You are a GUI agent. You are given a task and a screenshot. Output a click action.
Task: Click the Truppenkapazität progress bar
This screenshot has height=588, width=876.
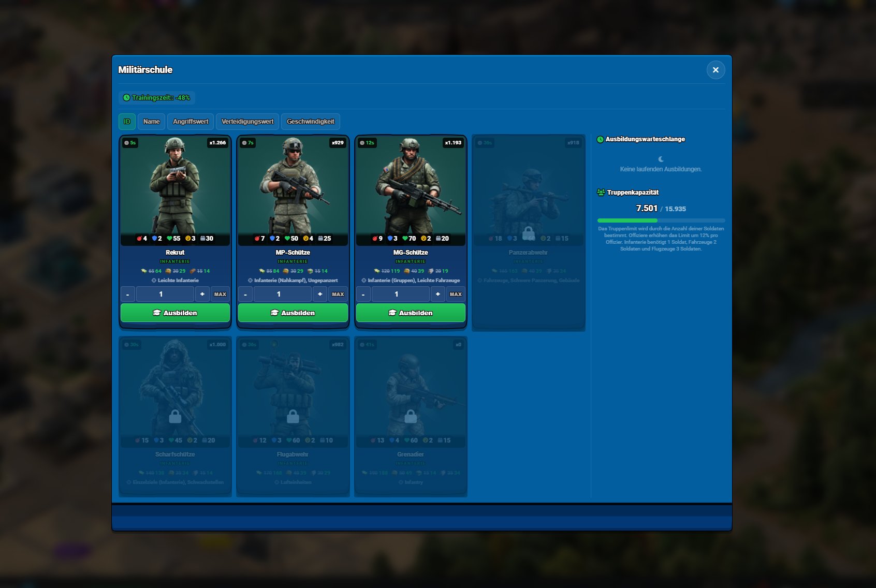[x=661, y=220]
